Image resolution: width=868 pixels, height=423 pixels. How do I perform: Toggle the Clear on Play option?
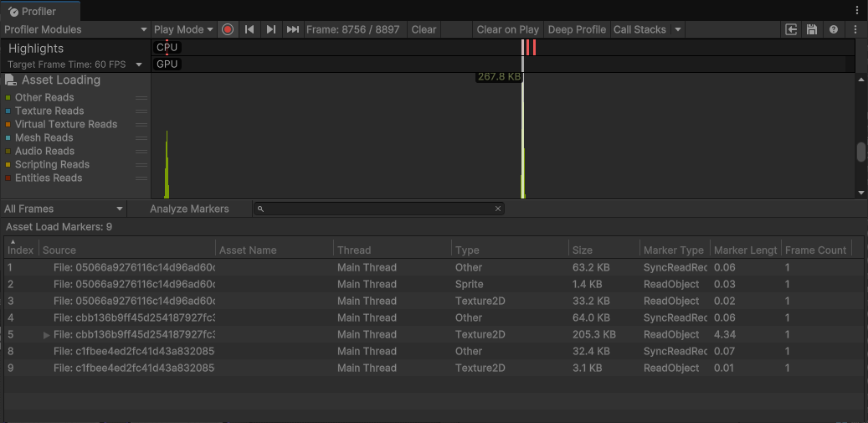tap(507, 29)
